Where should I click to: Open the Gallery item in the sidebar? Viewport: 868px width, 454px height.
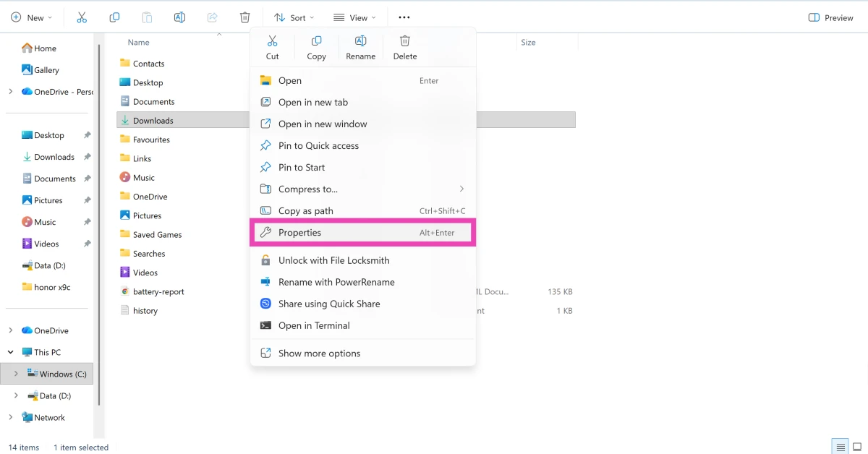(44, 69)
